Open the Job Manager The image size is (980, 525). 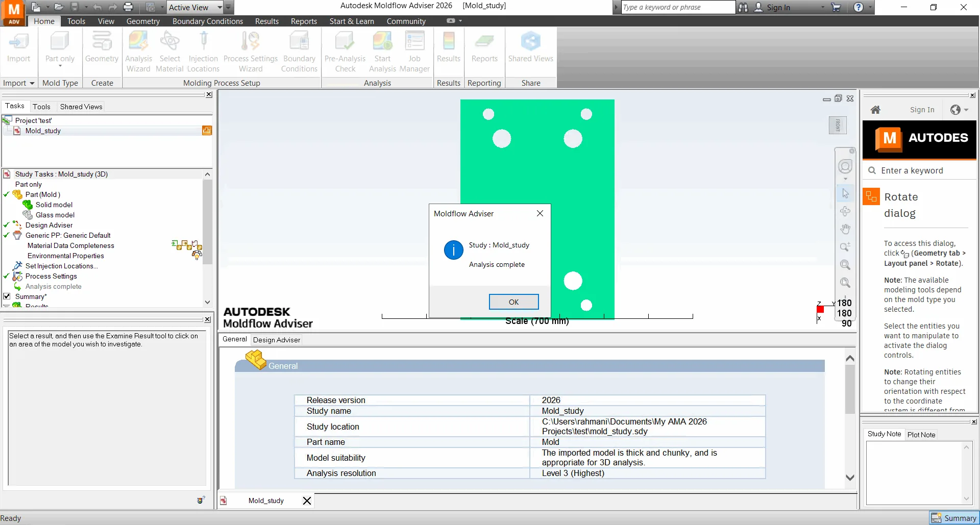(x=414, y=52)
